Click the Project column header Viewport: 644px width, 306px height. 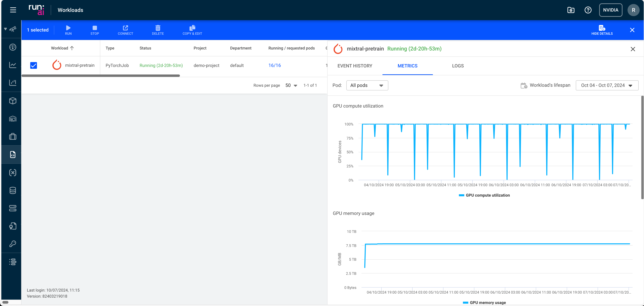pos(200,48)
